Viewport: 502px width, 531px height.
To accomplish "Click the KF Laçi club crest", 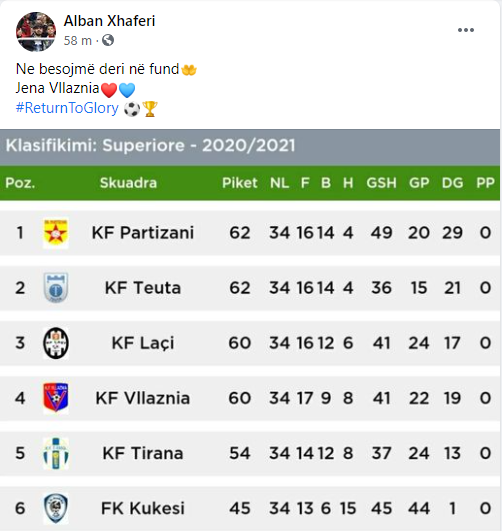I will tap(56, 343).
